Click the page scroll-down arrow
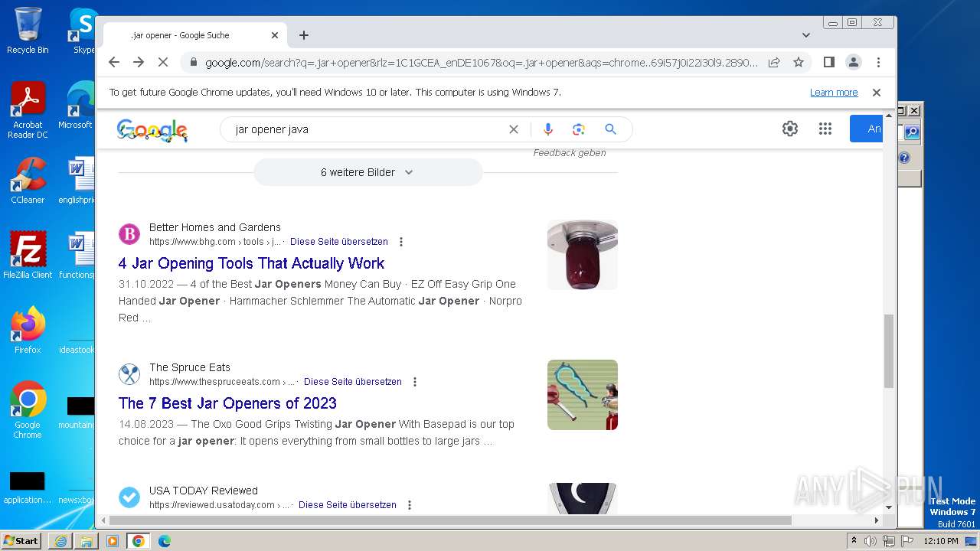Screen dimensions: 980x551 [889, 507]
